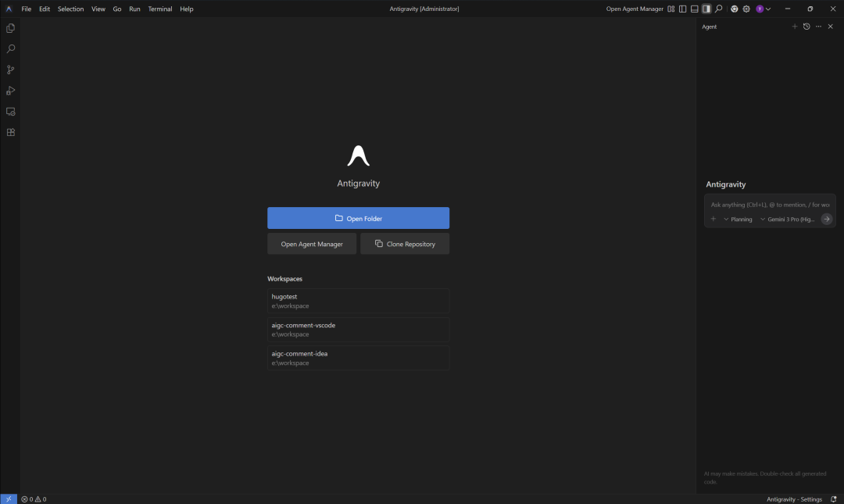Screen dimensions: 844x504
Task: Open the View menu
Action: click(98, 9)
